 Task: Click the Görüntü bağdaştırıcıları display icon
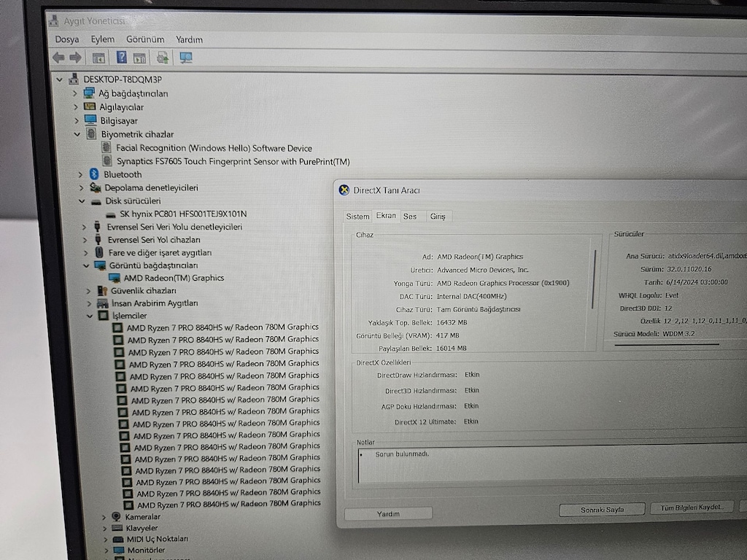[100, 265]
